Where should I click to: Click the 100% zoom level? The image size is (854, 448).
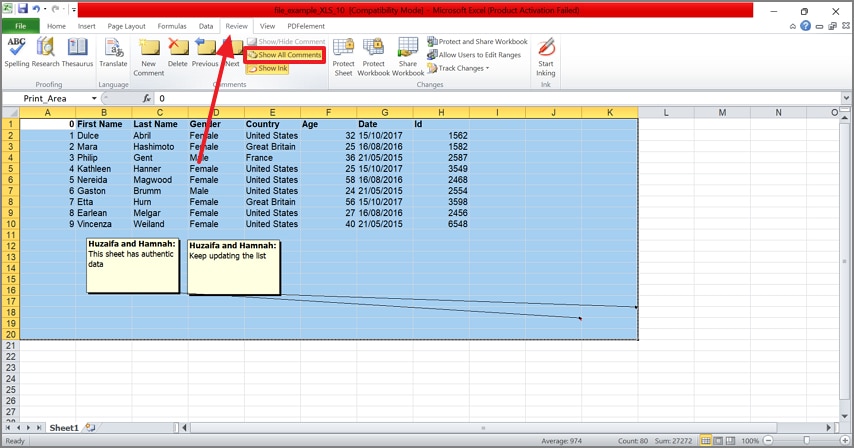tap(750, 440)
